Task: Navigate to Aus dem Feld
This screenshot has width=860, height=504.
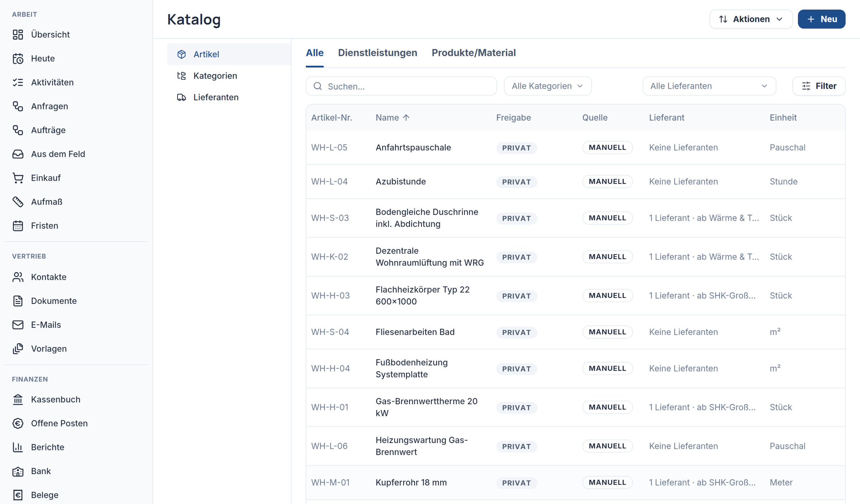Action: click(x=58, y=154)
